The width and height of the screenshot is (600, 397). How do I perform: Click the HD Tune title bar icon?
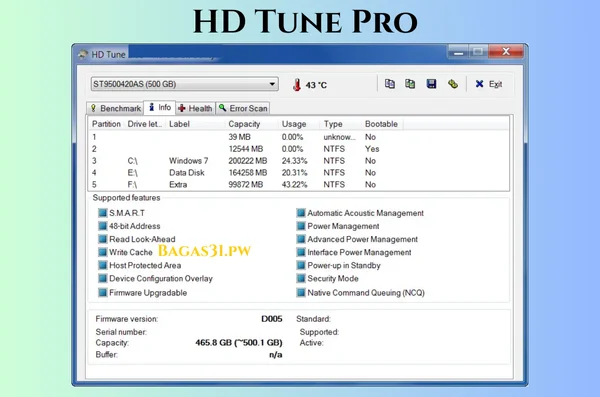click(x=83, y=54)
